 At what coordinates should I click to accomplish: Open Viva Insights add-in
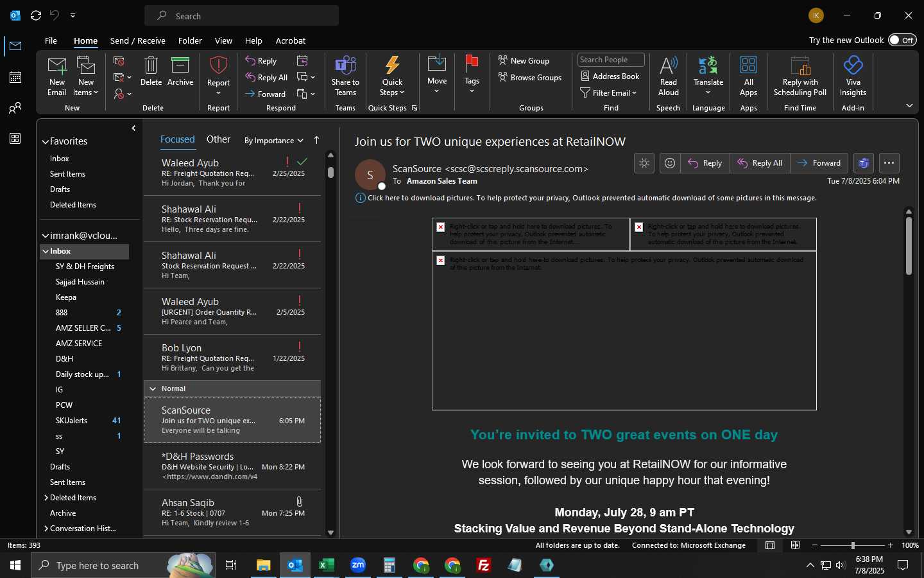pos(853,76)
